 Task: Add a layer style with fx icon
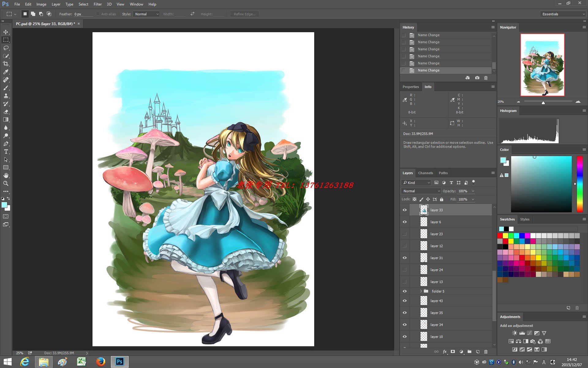[445, 352]
